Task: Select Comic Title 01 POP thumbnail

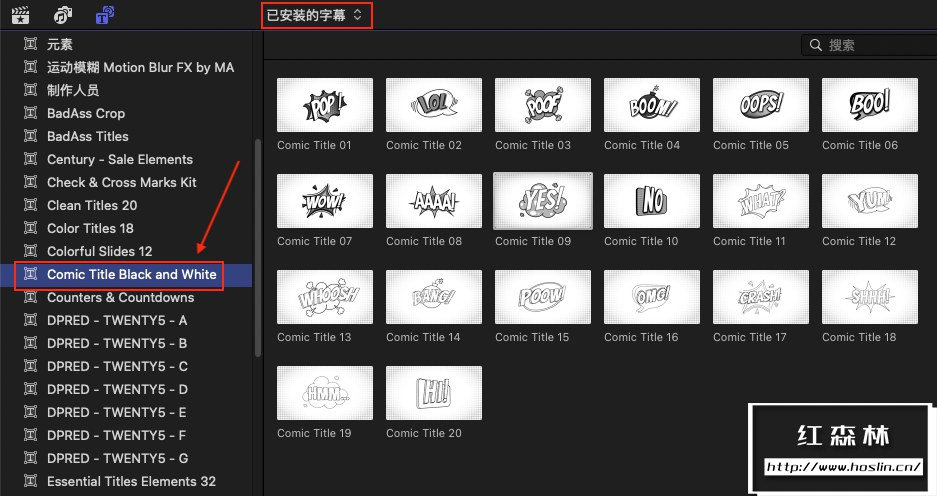Action: pos(325,105)
